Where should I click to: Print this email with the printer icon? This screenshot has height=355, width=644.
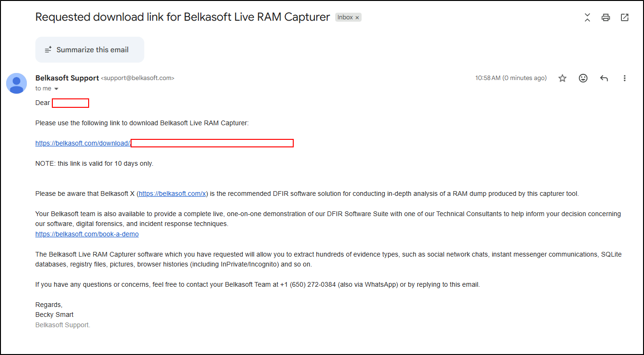[x=606, y=17]
